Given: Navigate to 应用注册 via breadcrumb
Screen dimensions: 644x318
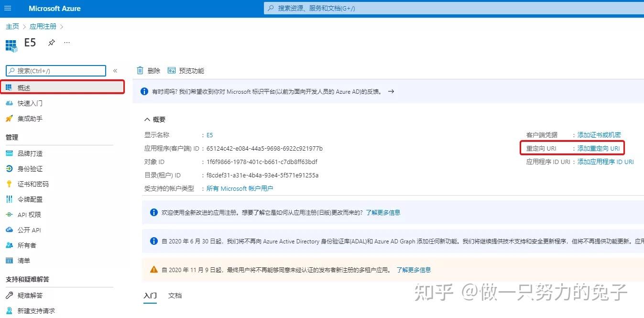Looking at the screenshot, I should point(43,26).
